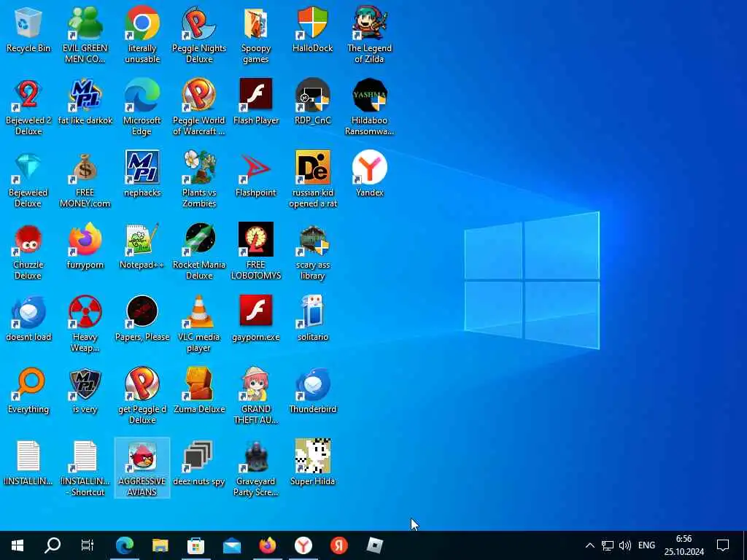
Task: Open white-circle Yandex Browser taskbar icon
Action: [x=303, y=545]
